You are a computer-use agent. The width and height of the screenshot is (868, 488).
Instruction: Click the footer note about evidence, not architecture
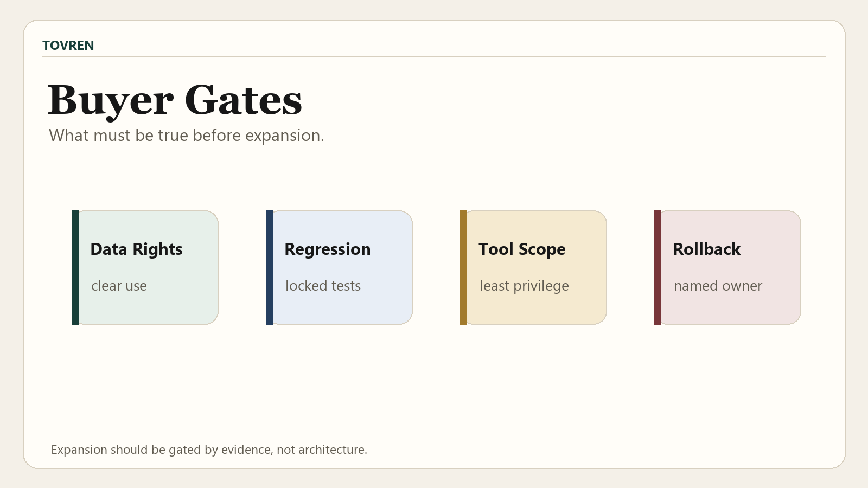coord(209,450)
